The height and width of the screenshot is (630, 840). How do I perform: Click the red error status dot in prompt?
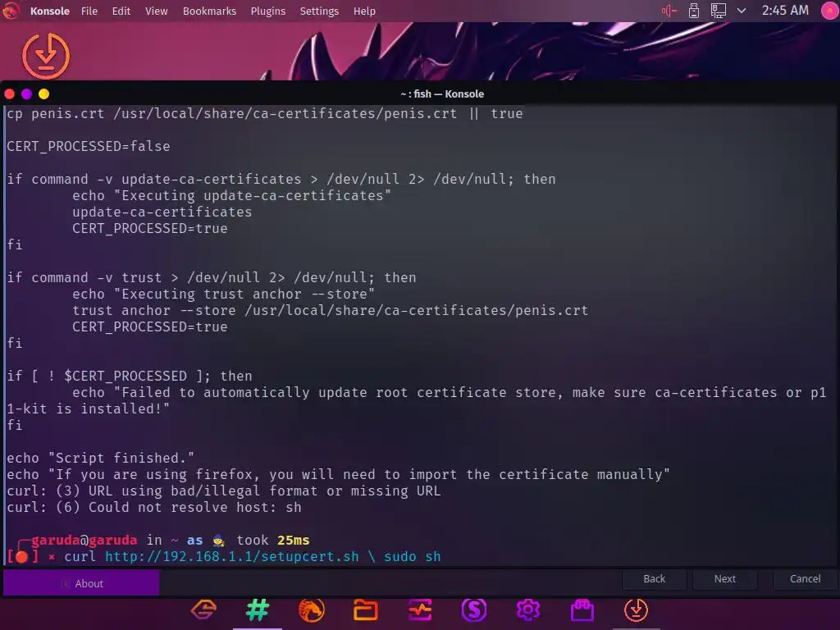[x=21, y=557]
